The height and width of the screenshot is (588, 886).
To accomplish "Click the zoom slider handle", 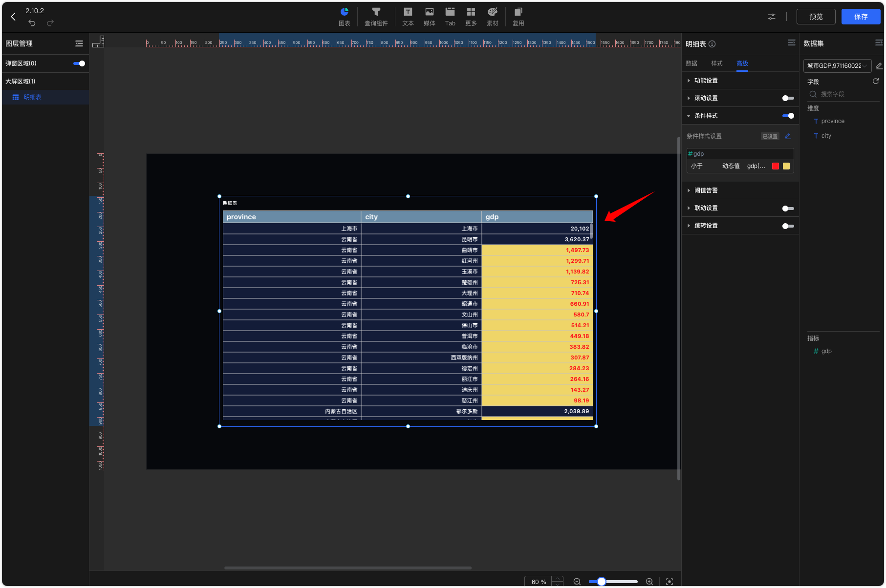I will (602, 582).
